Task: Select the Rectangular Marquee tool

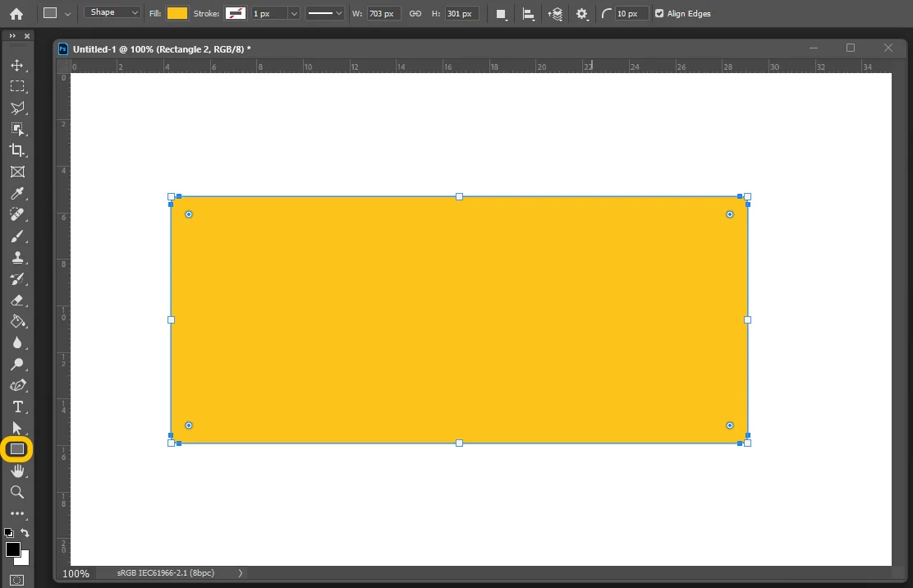Action: pyautogui.click(x=17, y=86)
